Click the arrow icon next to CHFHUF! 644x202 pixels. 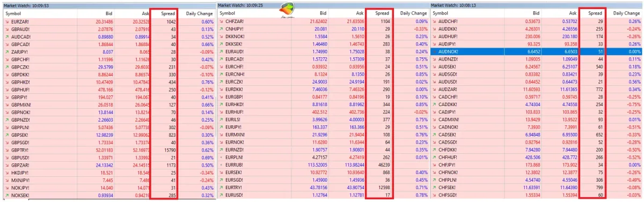(x=434, y=158)
